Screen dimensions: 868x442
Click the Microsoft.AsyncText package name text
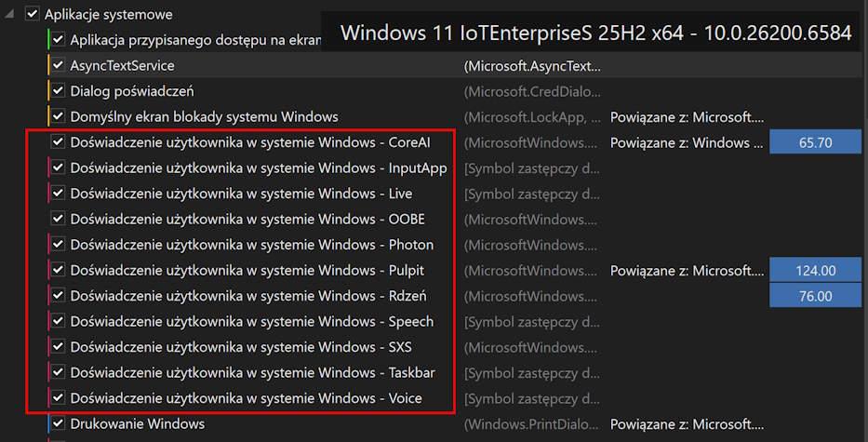pos(533,66)
